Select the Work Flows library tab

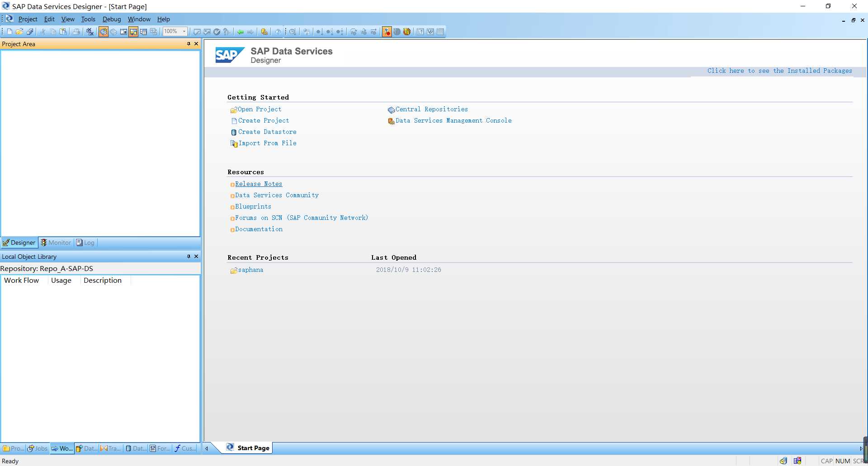[x=62, y=448]
